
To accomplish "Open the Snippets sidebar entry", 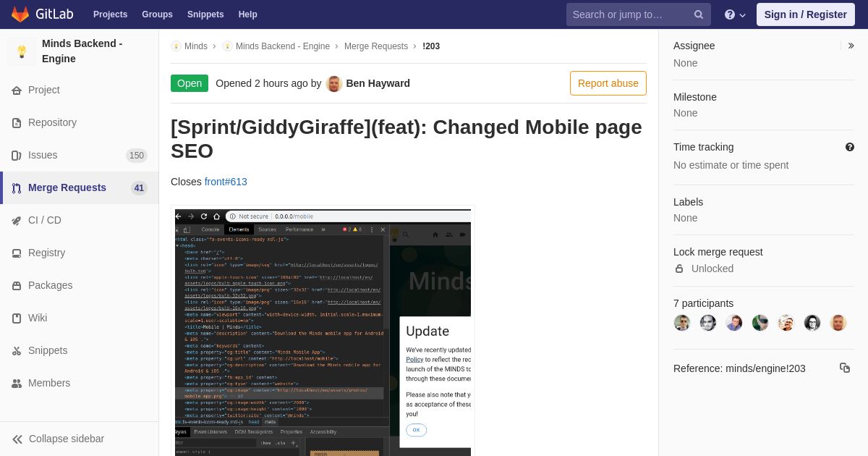I will 80,350.
